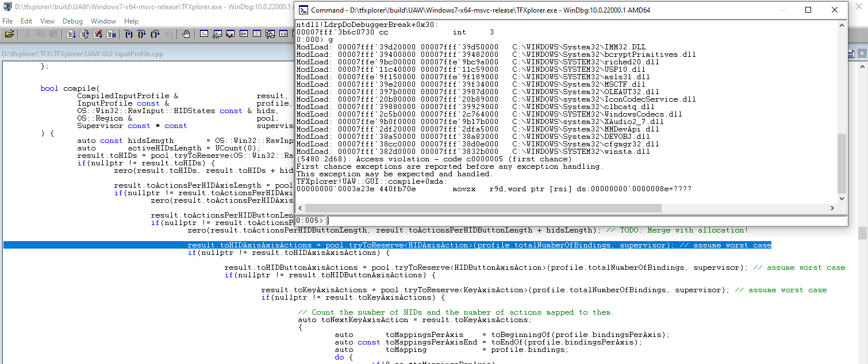Click the Open Source File folder icon
Image resolution: width=868 pixels, height=364 pixels.
[x=9, y=34]
